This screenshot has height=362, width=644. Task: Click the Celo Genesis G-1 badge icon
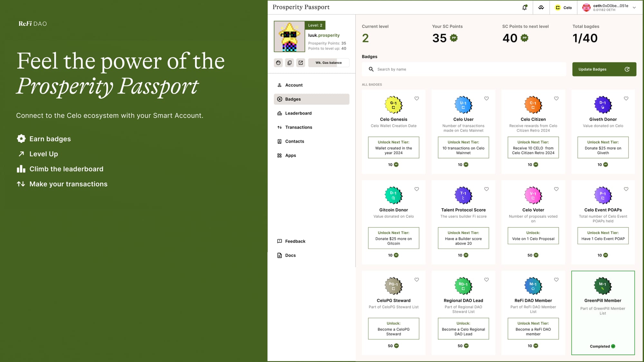393,105
